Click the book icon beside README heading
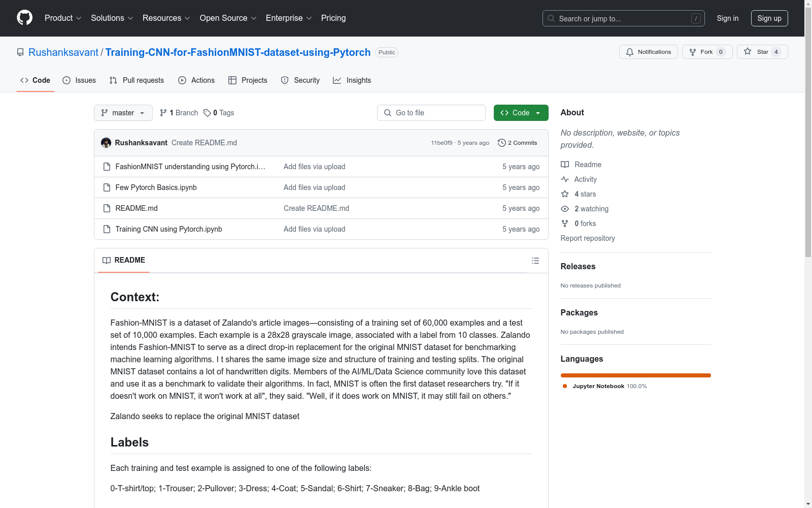Viewport: 812px width, 508px height. [107, 260]
